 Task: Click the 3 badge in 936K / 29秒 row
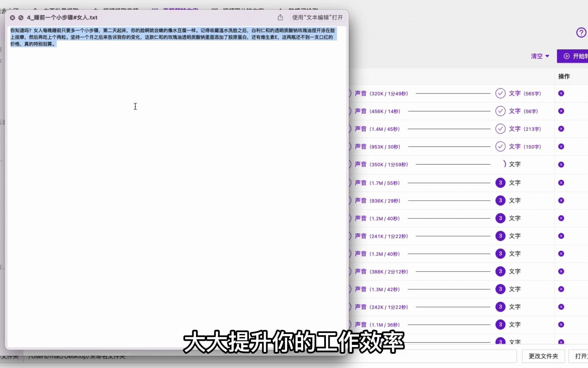(x=500, y=201)
